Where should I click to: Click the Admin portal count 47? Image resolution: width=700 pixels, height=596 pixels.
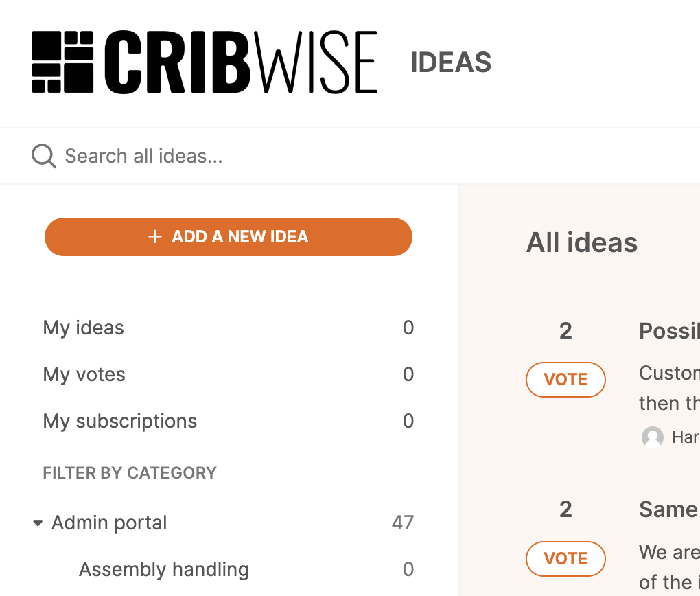point(403,523)
